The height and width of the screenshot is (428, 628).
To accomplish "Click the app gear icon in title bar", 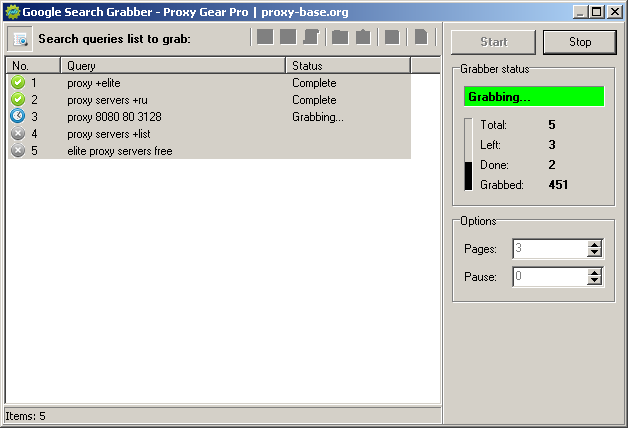I will point(12,12).
